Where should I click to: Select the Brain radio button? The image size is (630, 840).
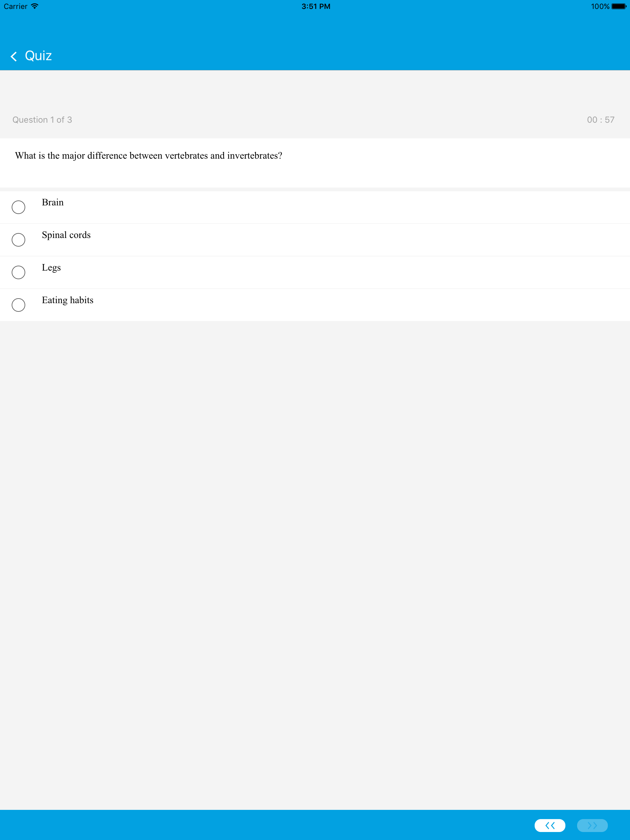[19, 207]
